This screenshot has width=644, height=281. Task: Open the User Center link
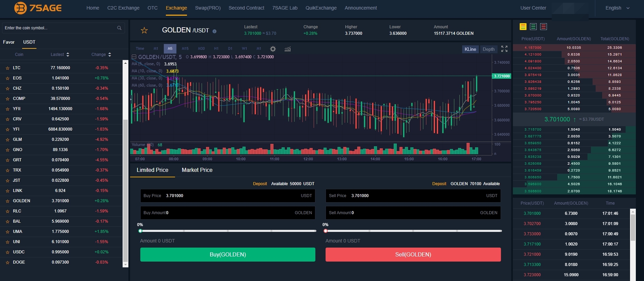[533, 8]
